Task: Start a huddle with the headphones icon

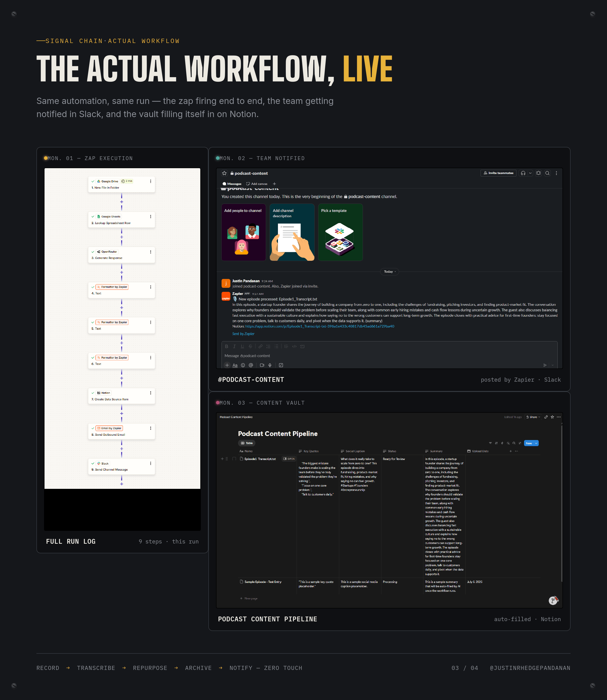Action: 523,173
